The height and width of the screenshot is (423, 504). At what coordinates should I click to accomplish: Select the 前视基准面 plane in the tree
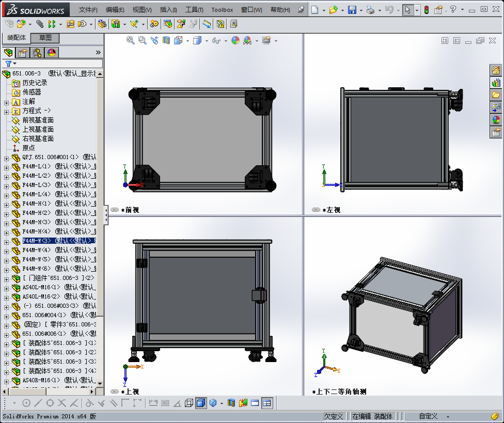coord(38,120)
